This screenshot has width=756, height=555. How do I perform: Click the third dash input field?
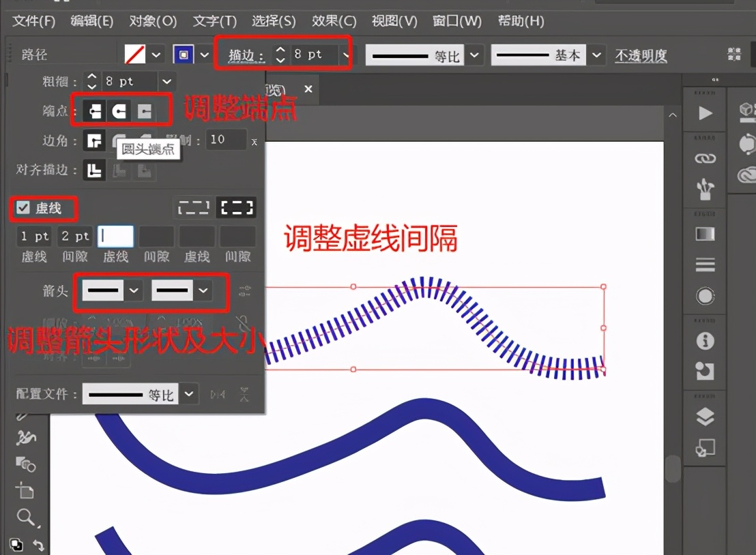pyautogui.click(x=197, y=236)
